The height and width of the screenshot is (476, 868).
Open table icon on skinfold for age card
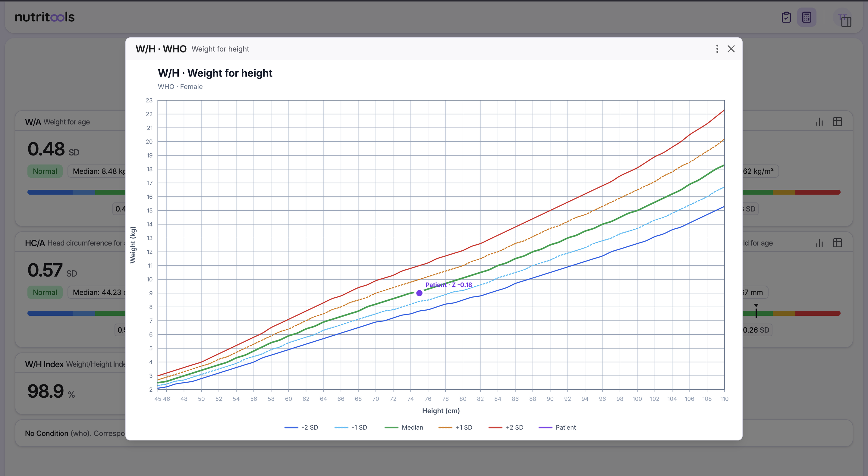[837, 243]
